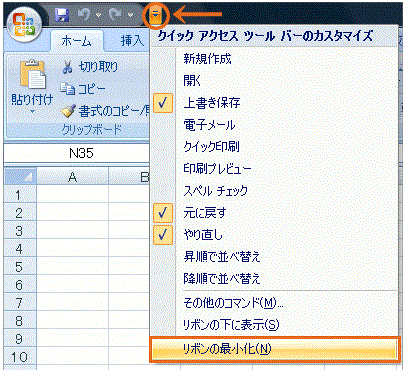Viewport: 409px width, 370px height.
Task: Enable 開く in the customize menu
Action: coord(274,81)
